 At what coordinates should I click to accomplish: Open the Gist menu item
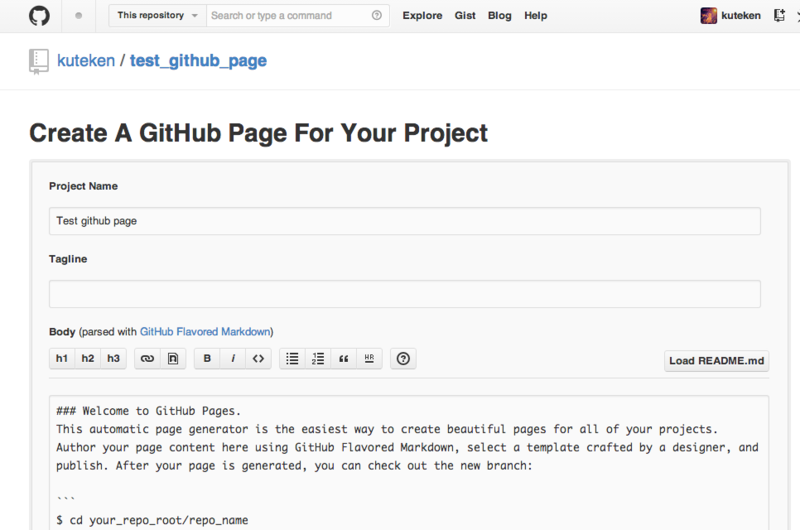tap(465, 16)
